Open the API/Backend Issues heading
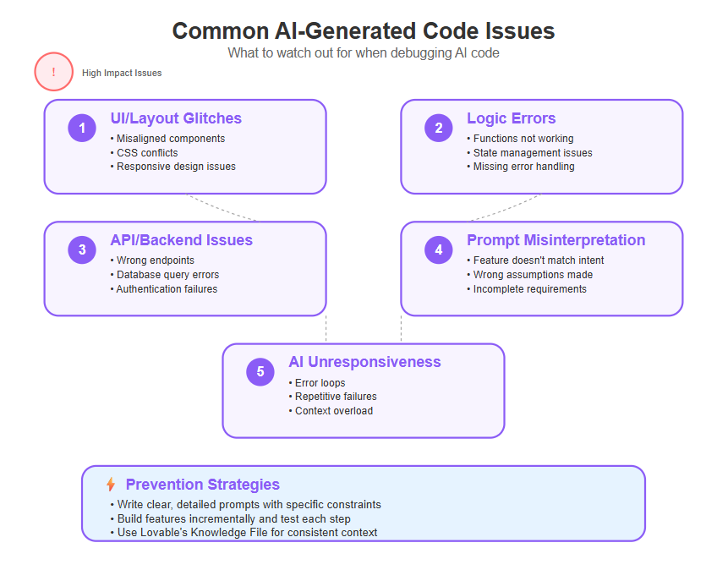728x581 pixels. pos(182,240)
